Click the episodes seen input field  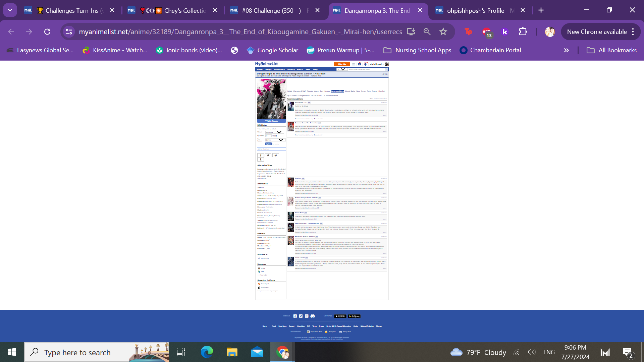(x=268, y=136)
